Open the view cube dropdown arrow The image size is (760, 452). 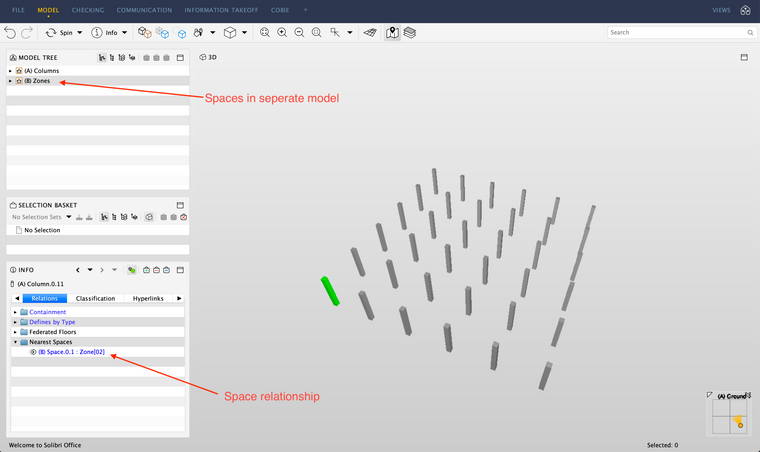[244, 32]
